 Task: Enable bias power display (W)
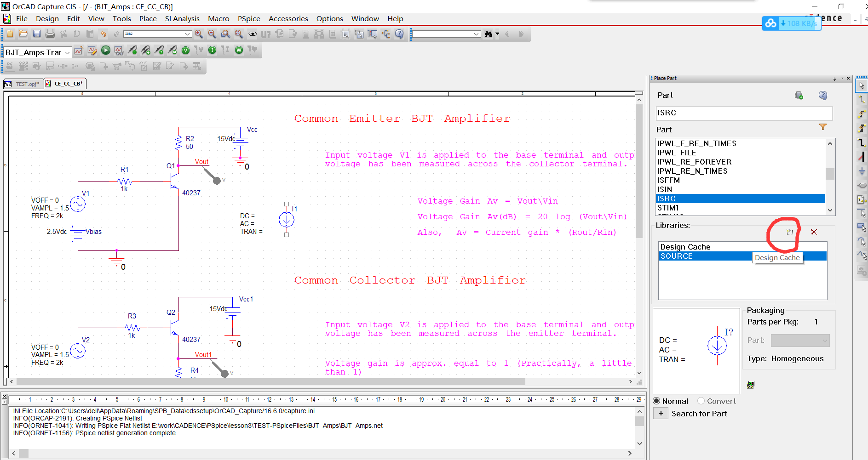pos(239,51)
